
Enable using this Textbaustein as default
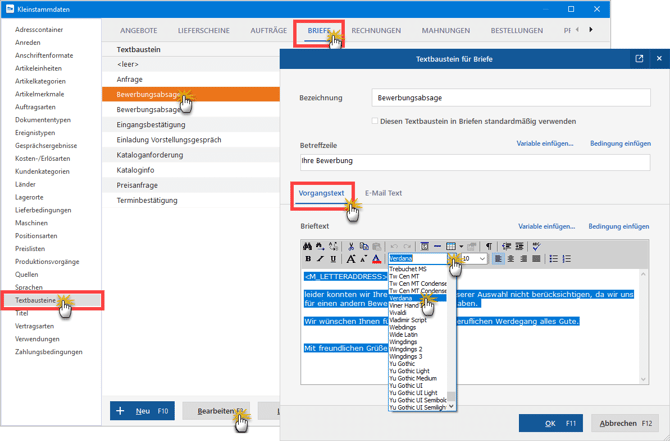tap(375, 121)
